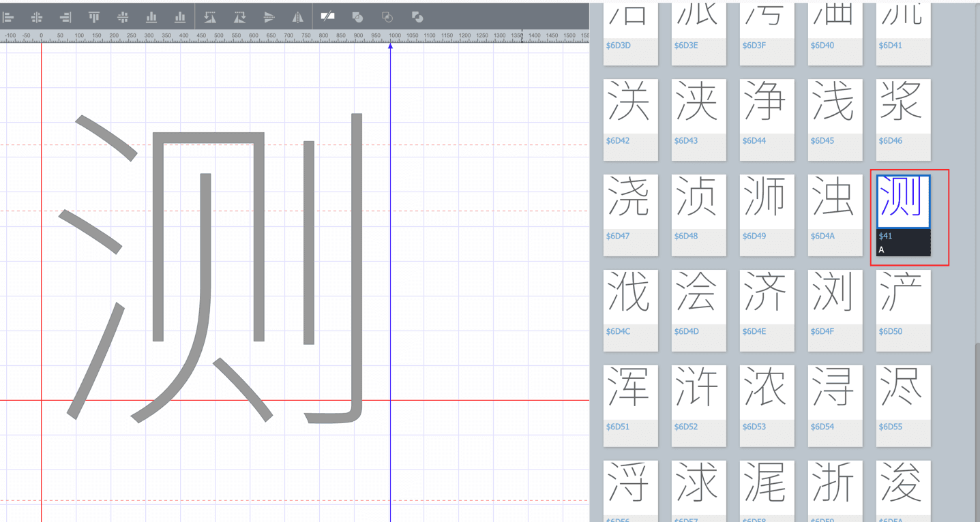Select the 浐 glyph card $6D50
Image resolution: width=980 pixels, height=522 pixels.
click(x=904, y=311)
